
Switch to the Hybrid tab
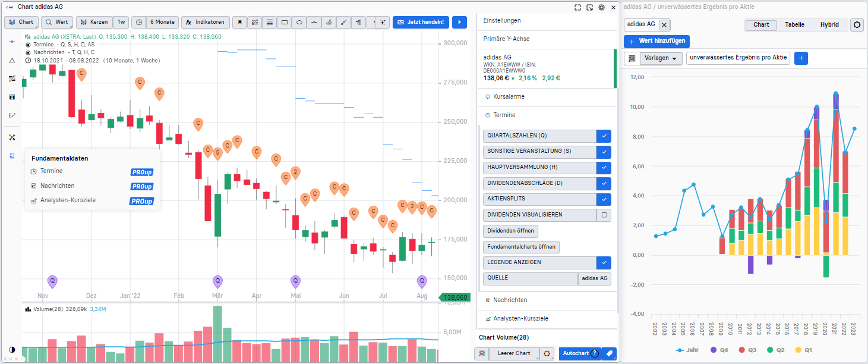point(829,25)
